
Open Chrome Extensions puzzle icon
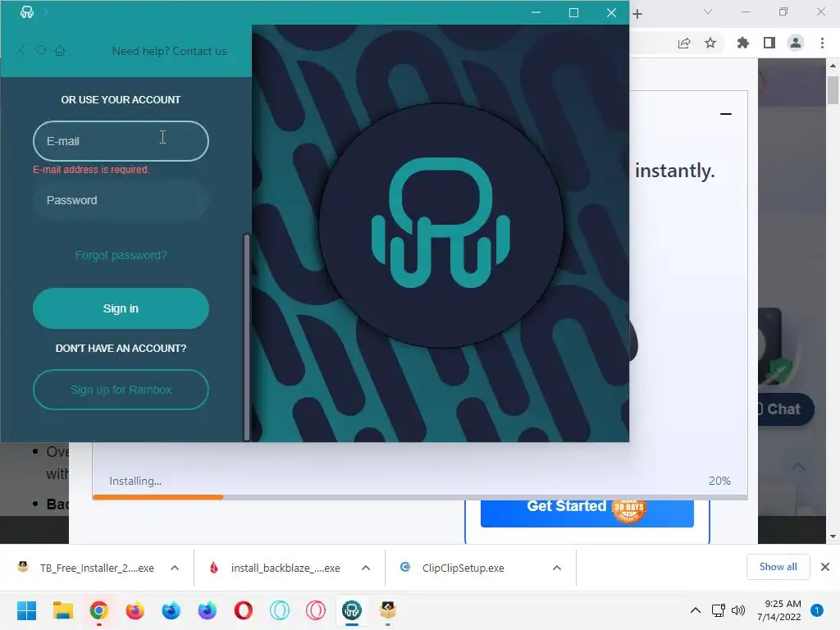point(743,43)
